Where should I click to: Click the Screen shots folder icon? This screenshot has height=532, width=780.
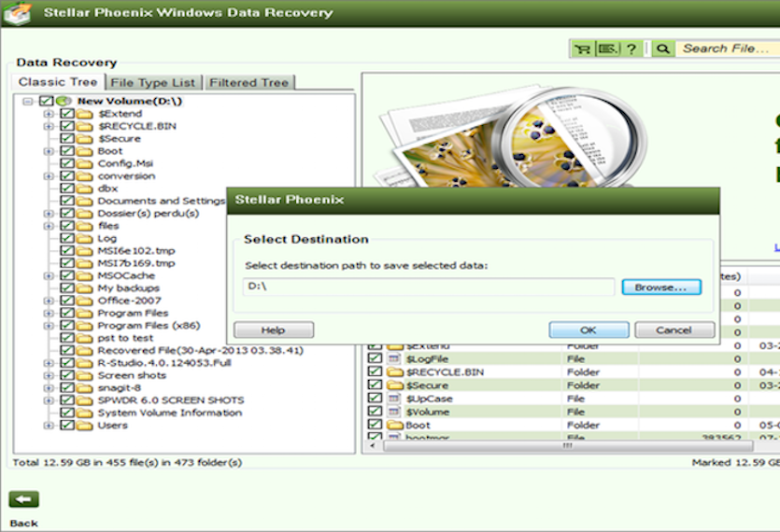pos(85,375)
